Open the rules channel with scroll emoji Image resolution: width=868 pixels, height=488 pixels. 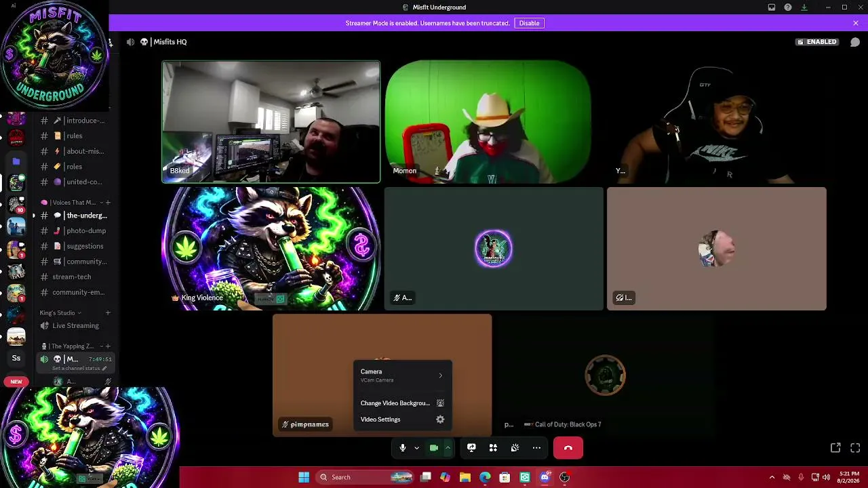pos(75,136)
